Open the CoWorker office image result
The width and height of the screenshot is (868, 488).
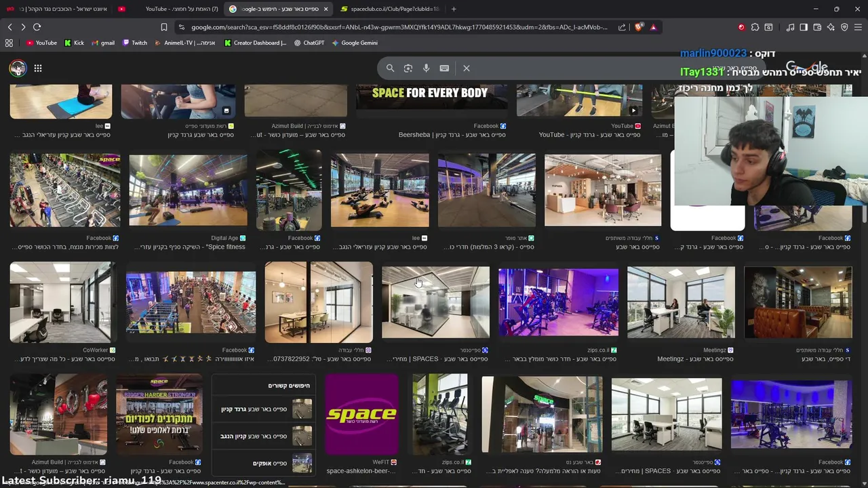point(62,302)
